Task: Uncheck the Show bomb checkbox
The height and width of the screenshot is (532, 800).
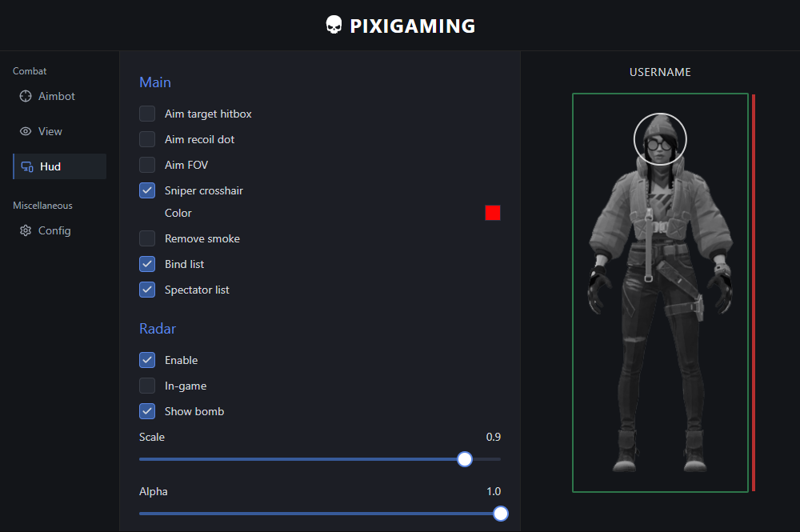Action: click(147, 411)
